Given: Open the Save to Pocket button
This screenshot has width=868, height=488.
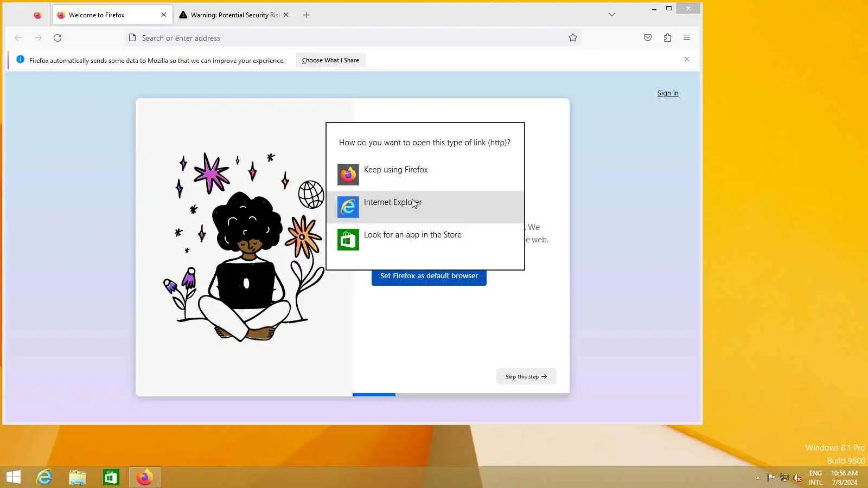Looking at the screenshot, I should click(x=648, y=38).
